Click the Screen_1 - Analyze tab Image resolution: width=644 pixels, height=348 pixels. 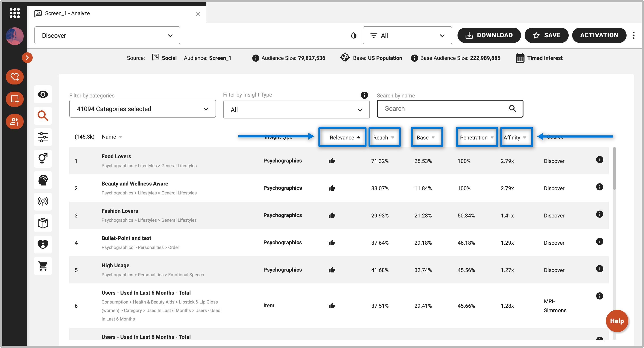pos(68,13)
